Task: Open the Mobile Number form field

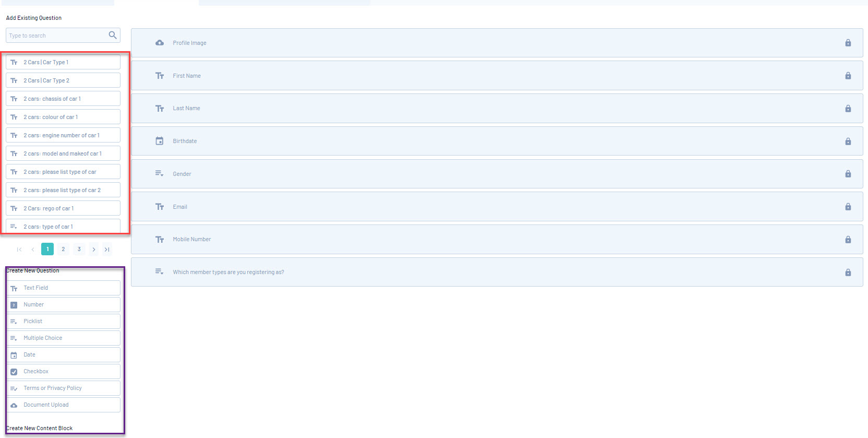Action: click(x=497, y=240)
